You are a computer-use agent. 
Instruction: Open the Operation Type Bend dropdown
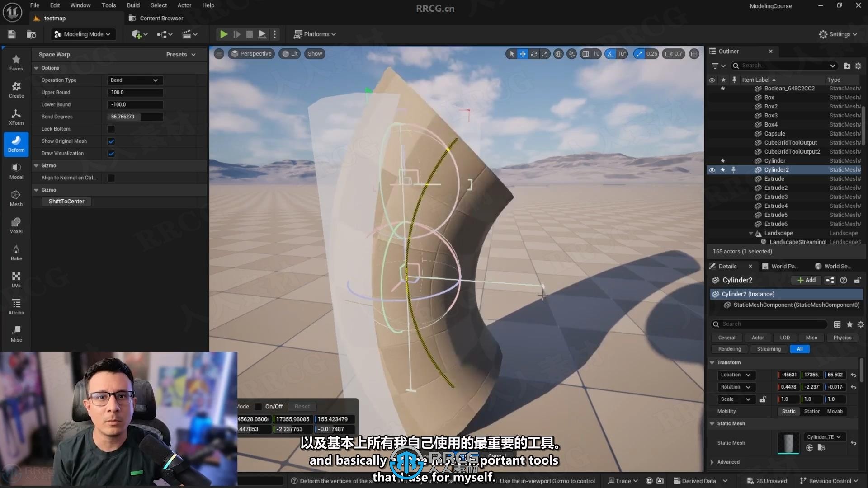click(135, 80)
